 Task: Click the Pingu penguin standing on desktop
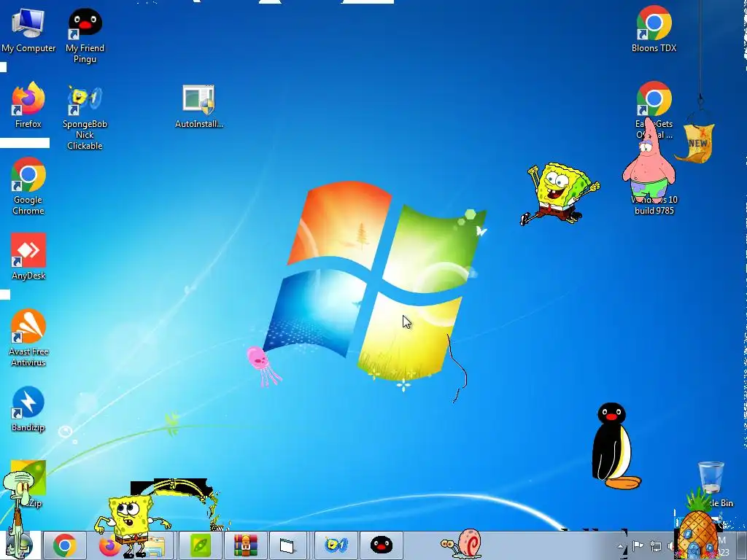tap(614, 446)
